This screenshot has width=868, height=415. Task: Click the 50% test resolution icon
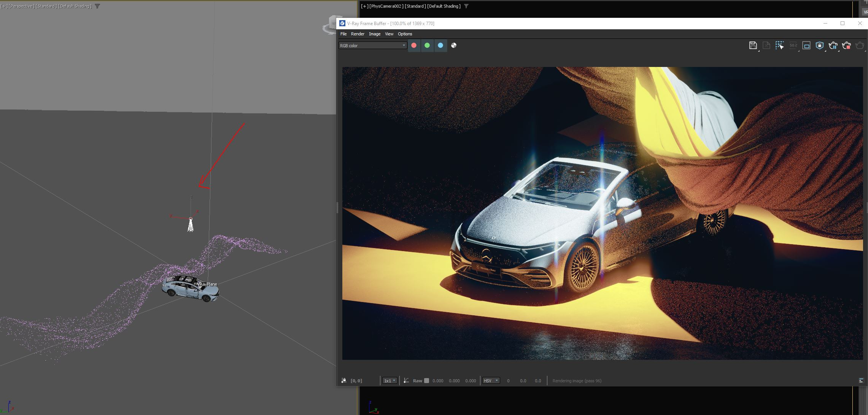click(x=793, y=46)
